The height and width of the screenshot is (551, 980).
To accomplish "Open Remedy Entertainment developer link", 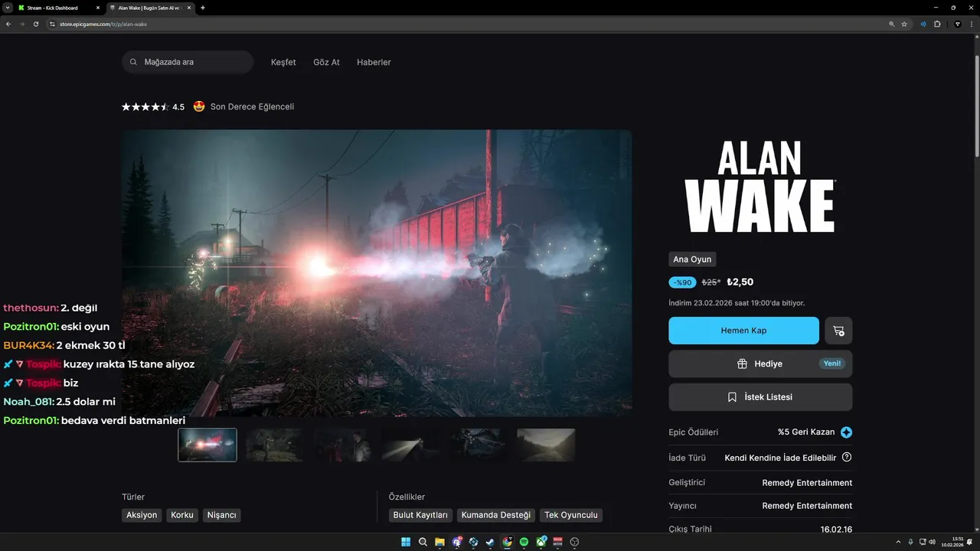I will 807,483.
